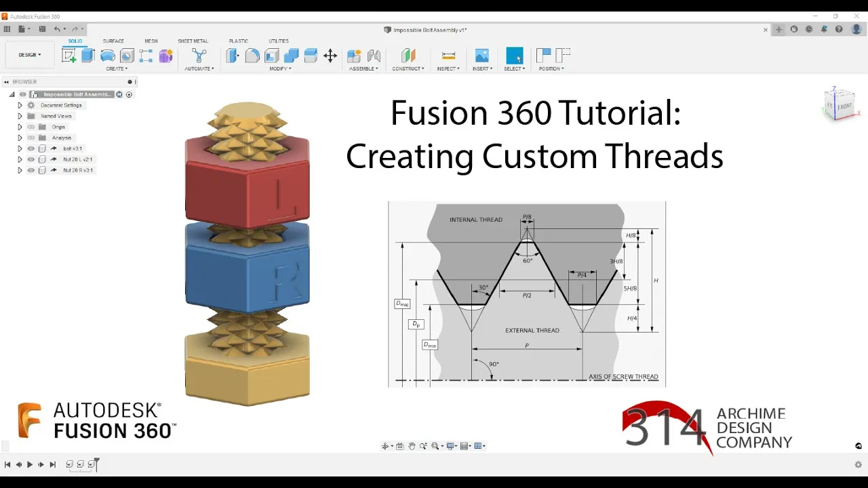Expand the bolt v3:1 node
This screenshot has height=488, width=868.
(20, 148)
